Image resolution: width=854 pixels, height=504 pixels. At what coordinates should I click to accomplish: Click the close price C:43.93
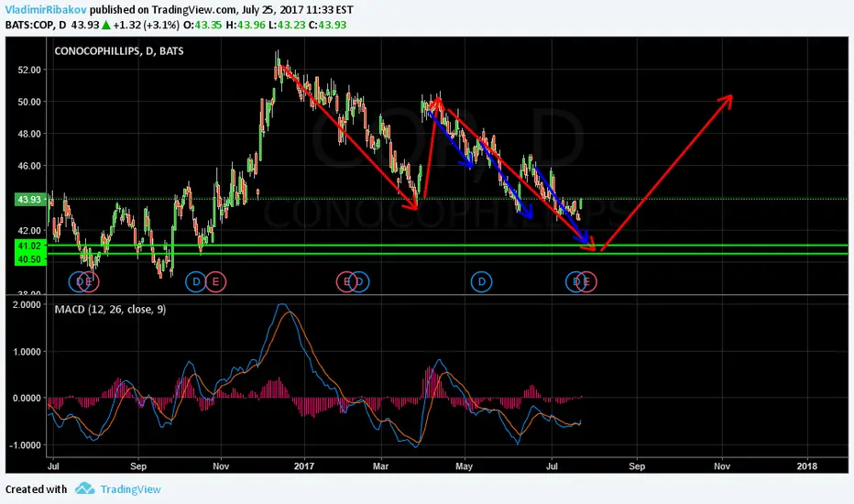pos(327,25)
